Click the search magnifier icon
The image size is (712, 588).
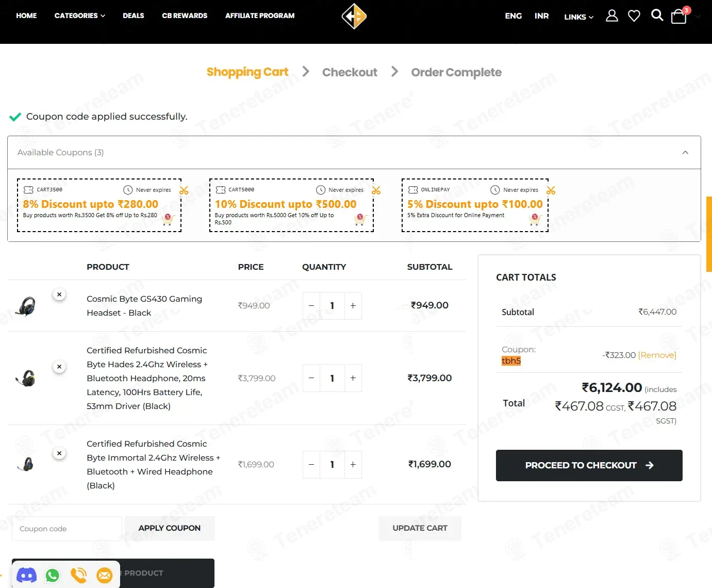657,15
